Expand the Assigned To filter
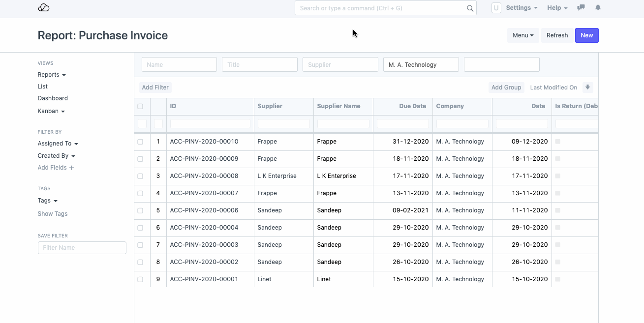Image resolution: width=644 pixels, height=323 pixels. pos(58,144)
